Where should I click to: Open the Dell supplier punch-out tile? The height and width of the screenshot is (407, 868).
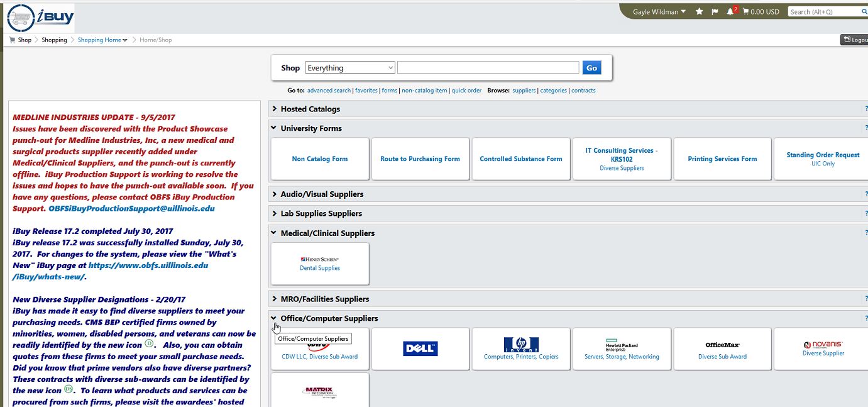[420, 348]
